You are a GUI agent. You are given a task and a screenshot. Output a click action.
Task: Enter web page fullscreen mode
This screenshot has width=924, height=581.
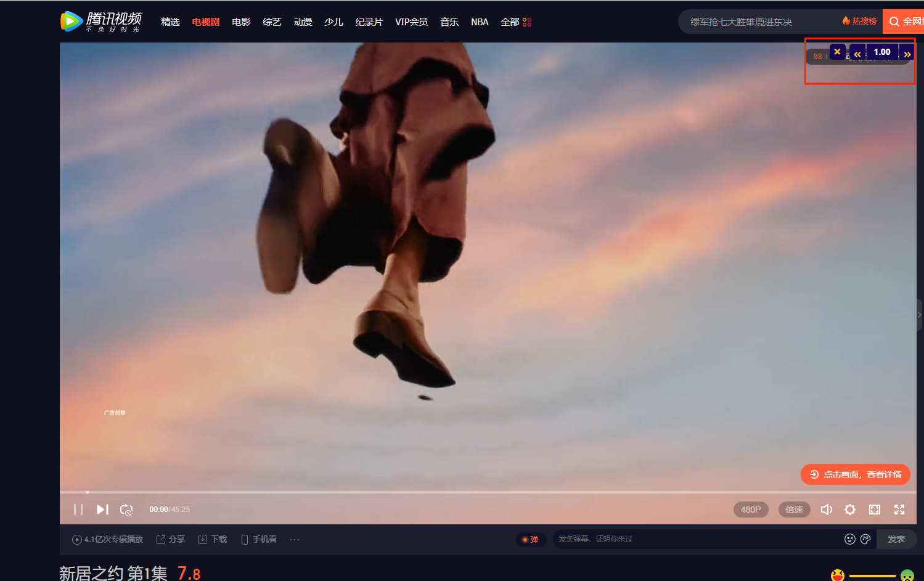coord(875,510)
